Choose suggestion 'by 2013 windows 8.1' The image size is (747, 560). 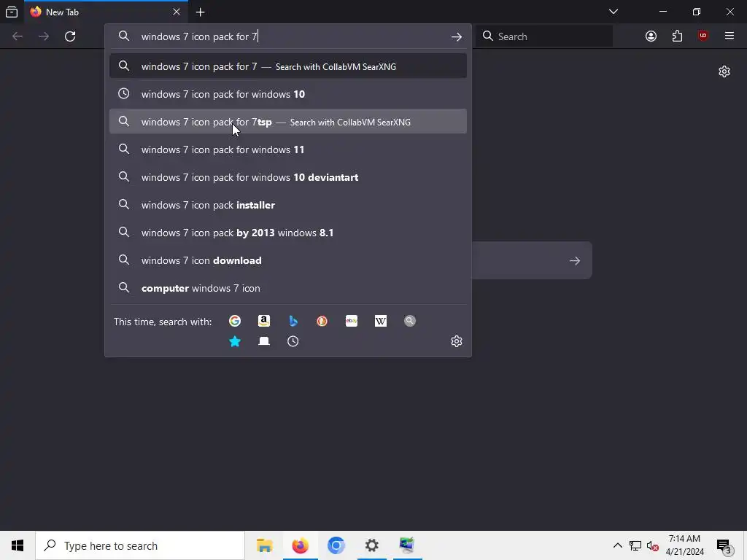pos(287,233)
